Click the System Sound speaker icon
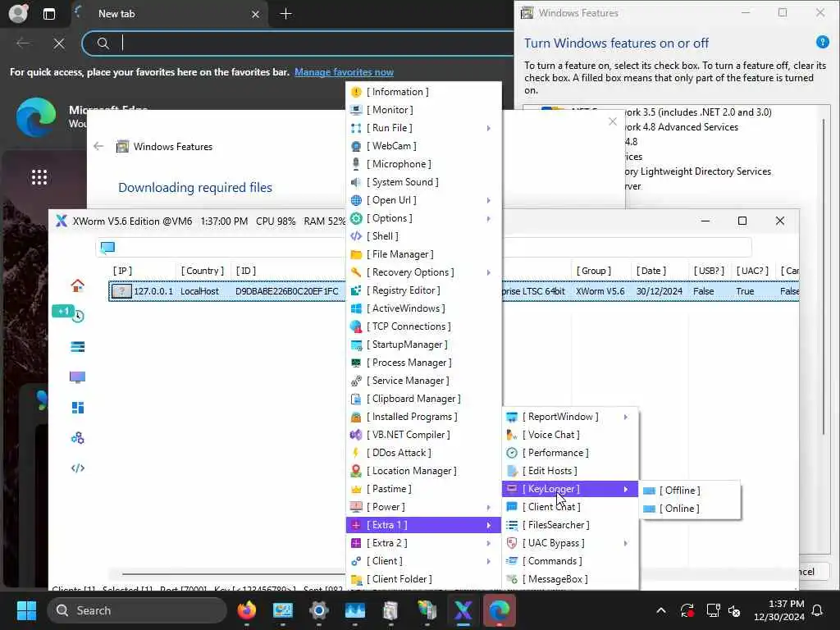The width and height of the screenshot is (840, 630). coord(356,183)
